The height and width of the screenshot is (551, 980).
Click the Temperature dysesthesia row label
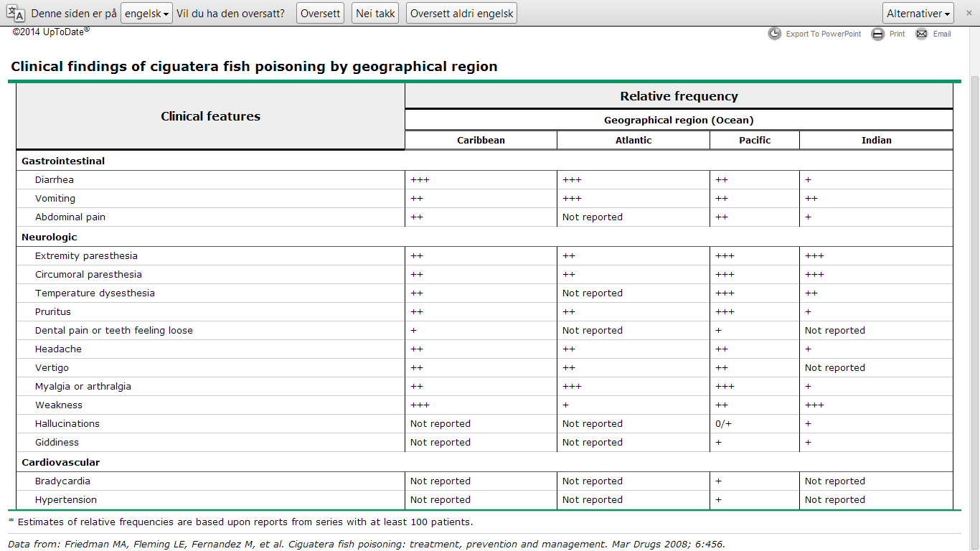pyautogui.click(x=95, y=293)
